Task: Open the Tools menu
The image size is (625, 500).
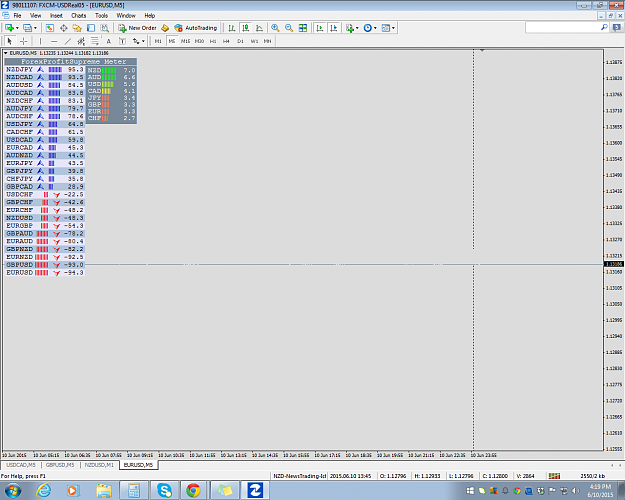Action: point(101,16)
